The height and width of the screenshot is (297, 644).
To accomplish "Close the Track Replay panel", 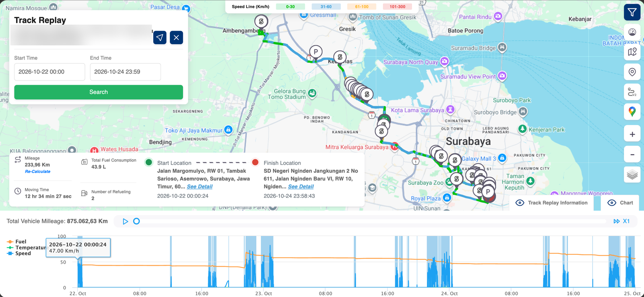I will [176, 37].
